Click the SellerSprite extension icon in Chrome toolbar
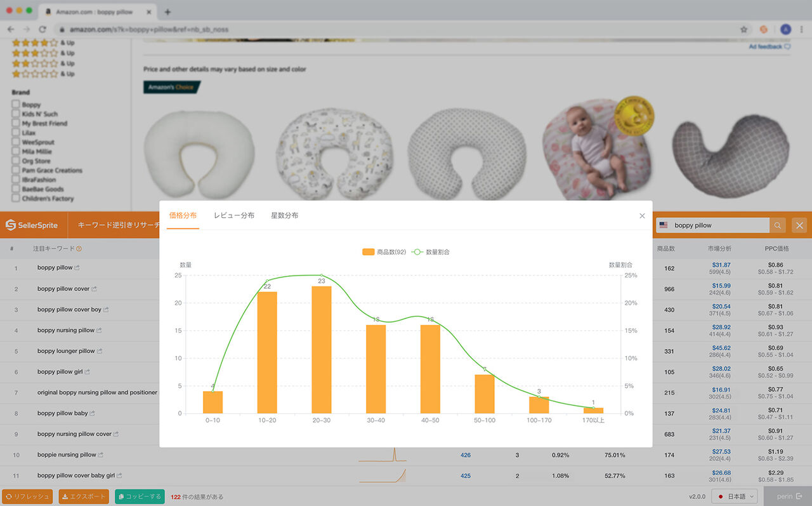The width and height of the screenshot is (812, 506). point(764,29)
